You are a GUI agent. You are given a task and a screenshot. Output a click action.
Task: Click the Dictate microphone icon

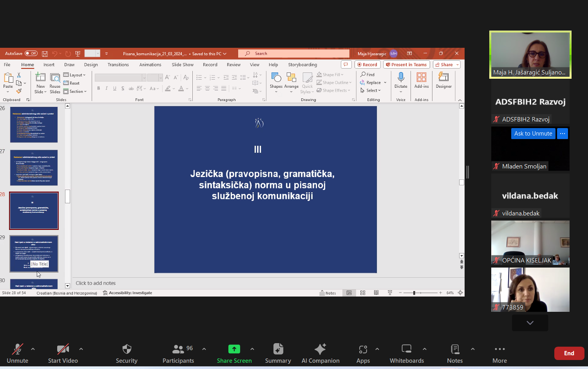pyautogui.click(x=401, y=78)
